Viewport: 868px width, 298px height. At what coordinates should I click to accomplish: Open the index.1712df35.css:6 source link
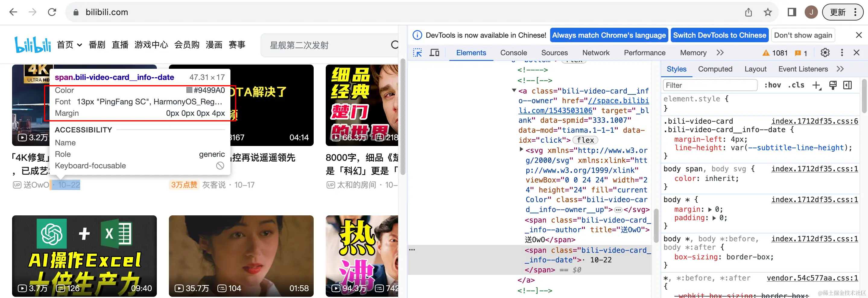(814, 121)
